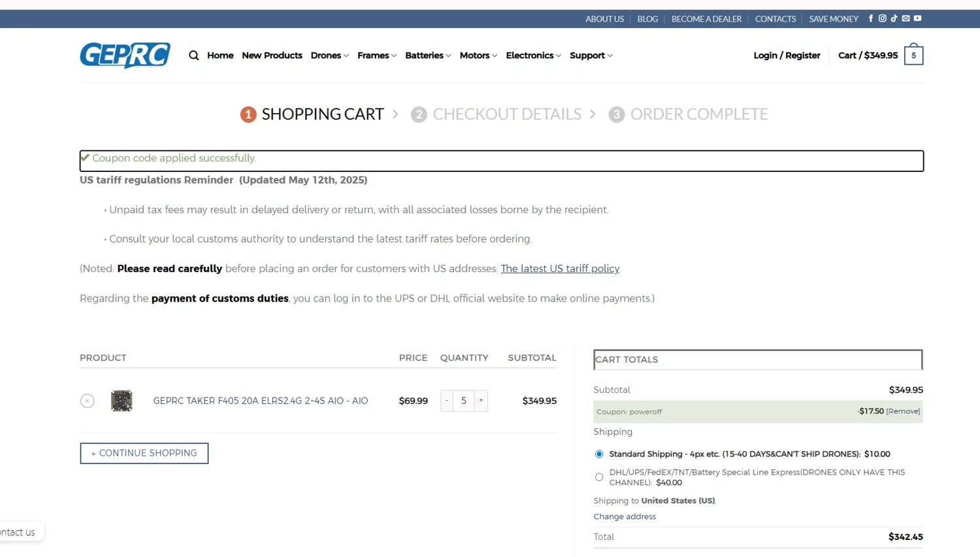980x557 pixels.
Task: Select the -$17.50 coupon discount value
Action: click(870, 411)
